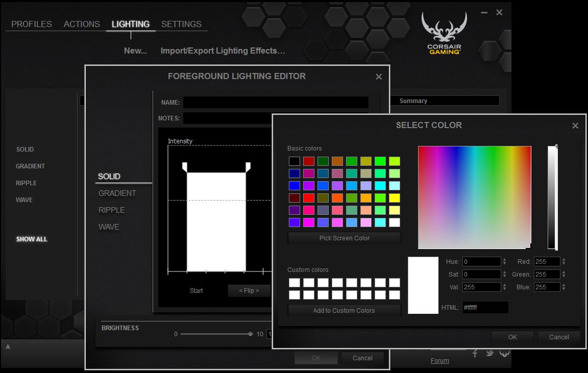The height and width of the screenshot is (373, 588).
Task: Switch to the Profiles tab
Action: (x=32, y=24)
